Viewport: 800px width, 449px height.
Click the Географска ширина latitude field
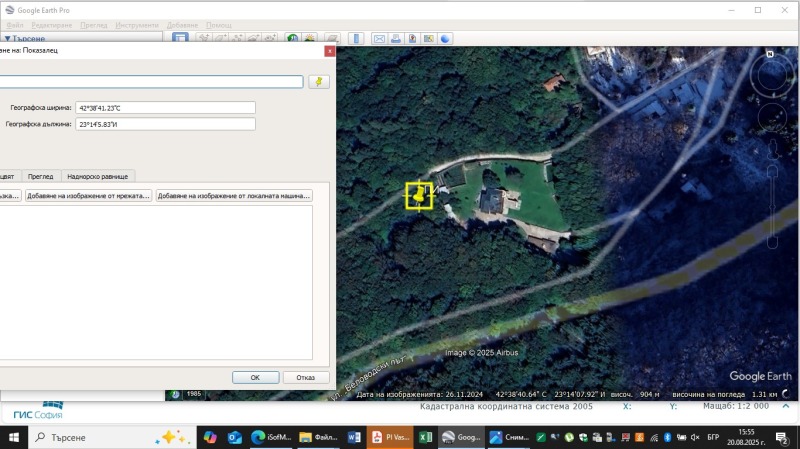pos(165,106)
